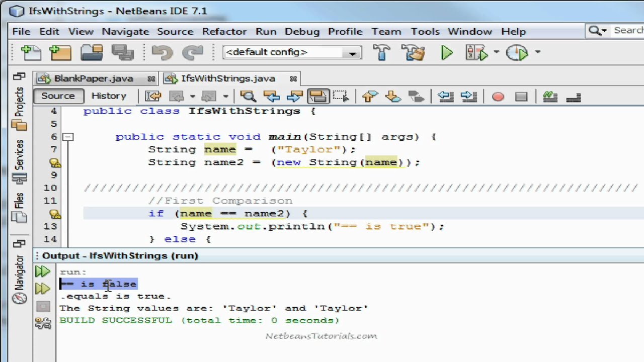Re-run with different parameters in Output
The image size is (644, 362).
point(43,289)
